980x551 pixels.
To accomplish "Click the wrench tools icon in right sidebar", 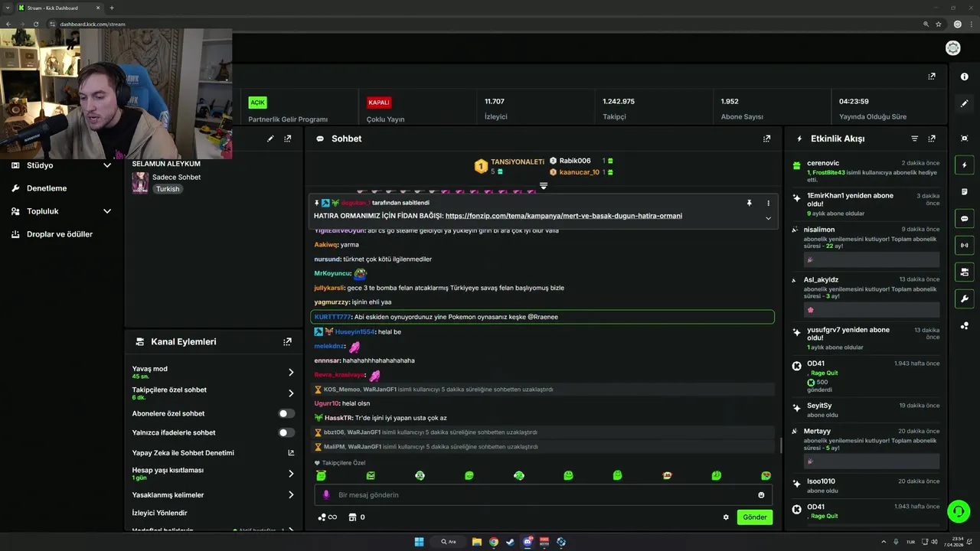I will 964,298.
